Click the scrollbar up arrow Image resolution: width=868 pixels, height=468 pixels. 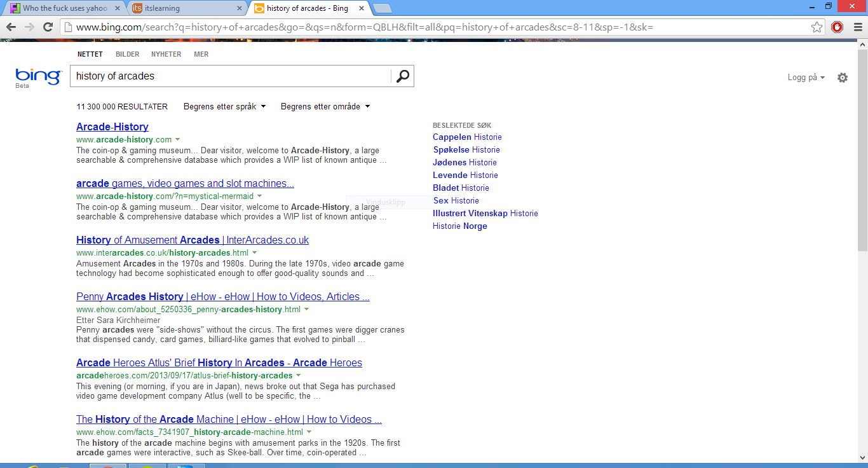tap(862, 45)
